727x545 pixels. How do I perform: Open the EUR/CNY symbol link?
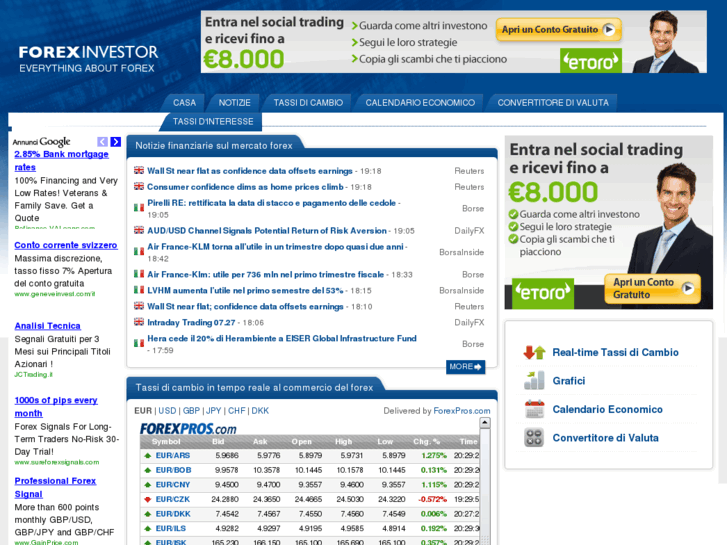173,485
